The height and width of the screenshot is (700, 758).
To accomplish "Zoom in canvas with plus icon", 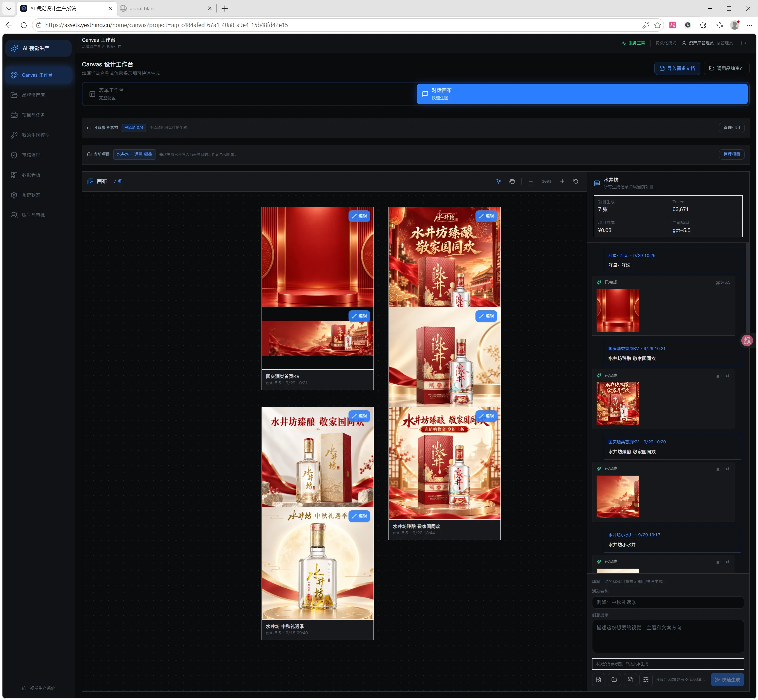I will click(562, 181).
